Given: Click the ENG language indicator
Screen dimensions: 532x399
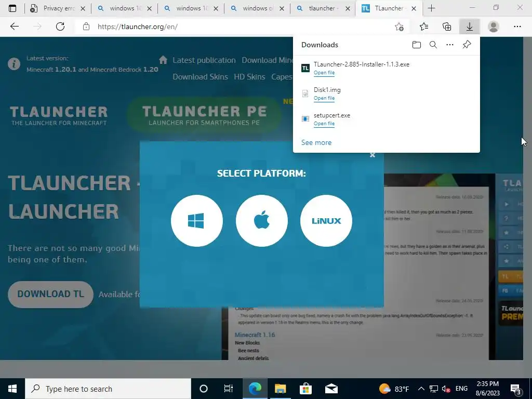Looking at the screenshot, I should (x=461, y=389).
